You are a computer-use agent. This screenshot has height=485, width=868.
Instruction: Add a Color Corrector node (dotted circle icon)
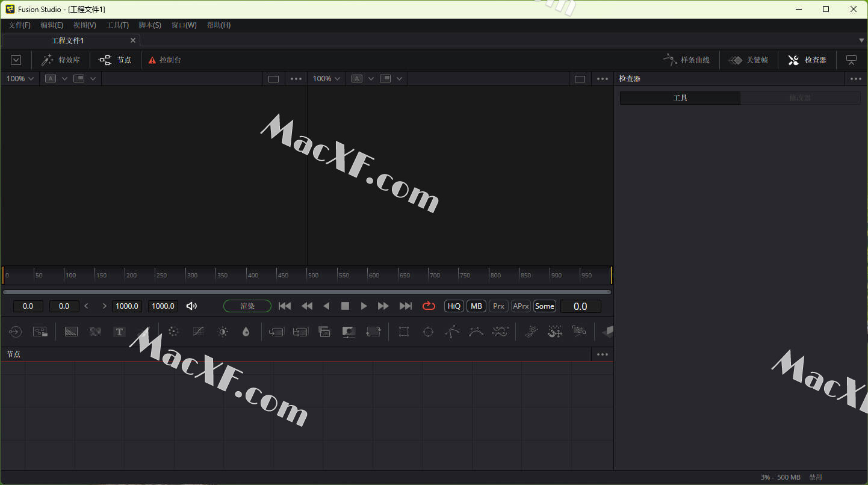coord(173,332)
